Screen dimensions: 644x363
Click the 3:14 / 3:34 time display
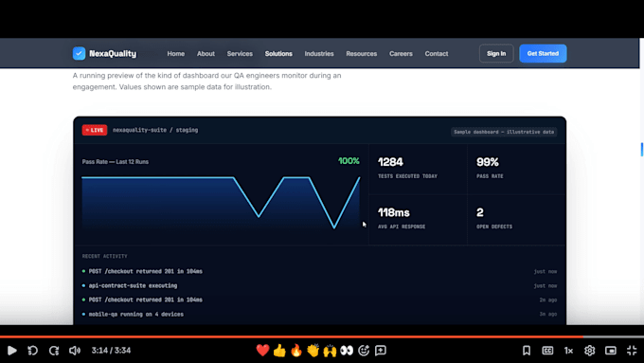111,351
